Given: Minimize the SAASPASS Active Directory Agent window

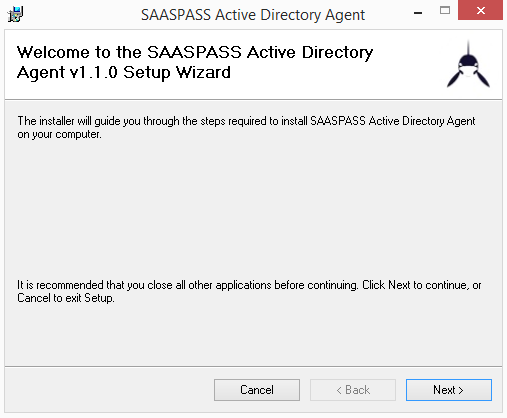Looking at the screenshot, I should pyautogui.click(x=418, y=13).
